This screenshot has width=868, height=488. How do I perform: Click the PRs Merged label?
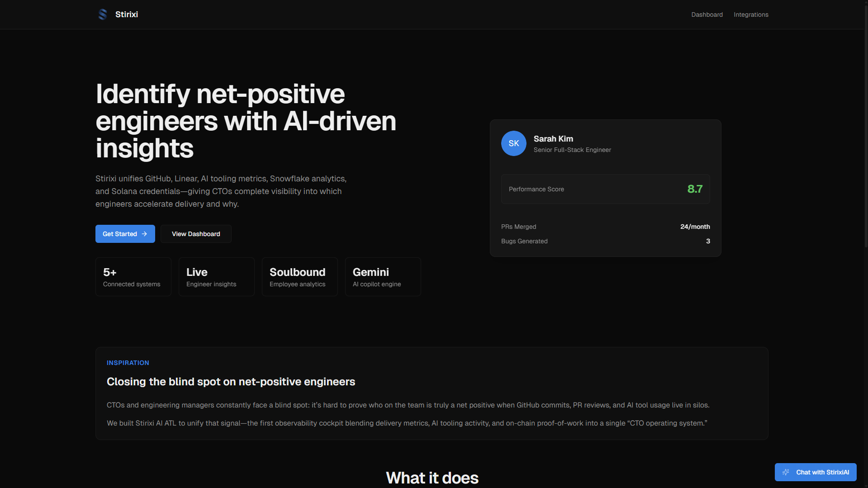(x=519, y=227)
